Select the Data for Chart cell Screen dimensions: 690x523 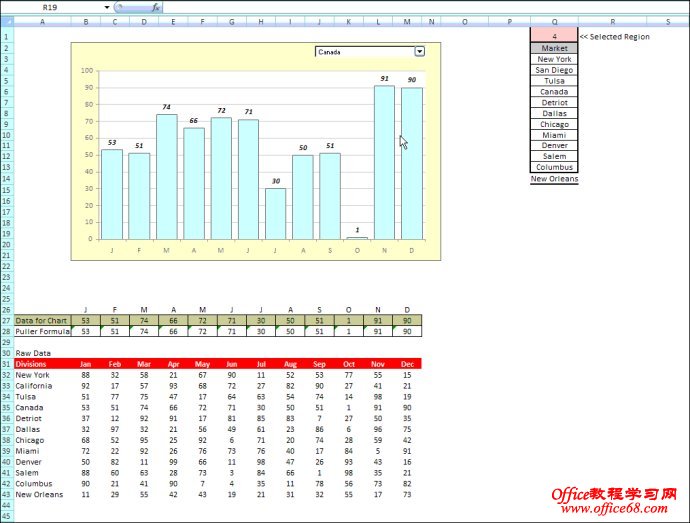(42, 320)
